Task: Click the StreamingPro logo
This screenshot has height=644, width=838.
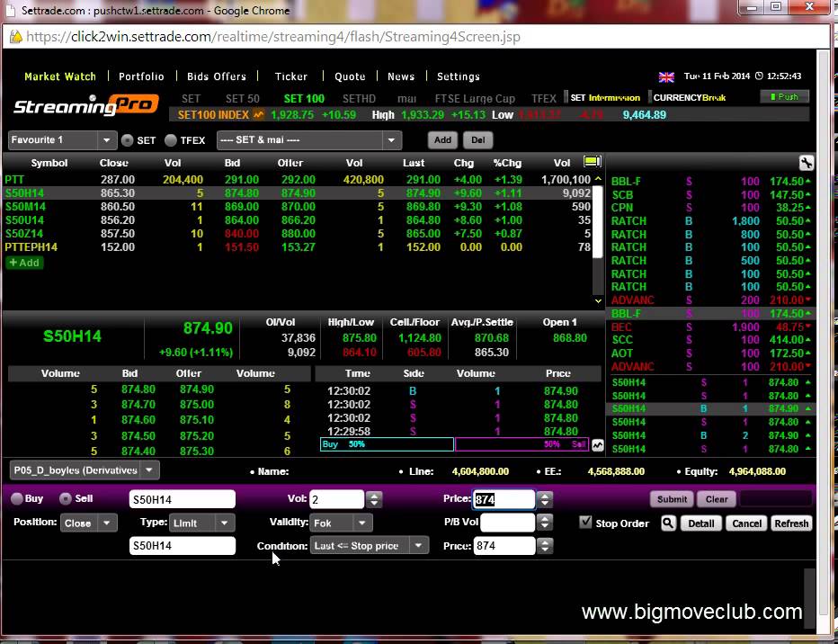Action: [86, 104]
